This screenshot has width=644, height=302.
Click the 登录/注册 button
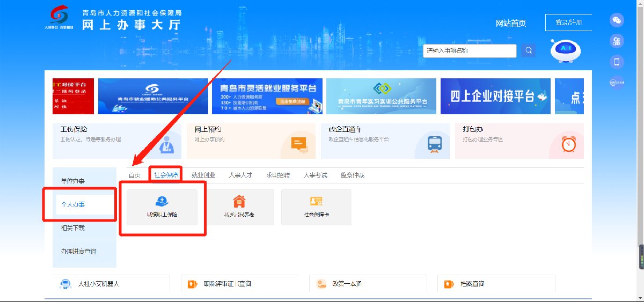pyautogui.click(x=569, y=23)
